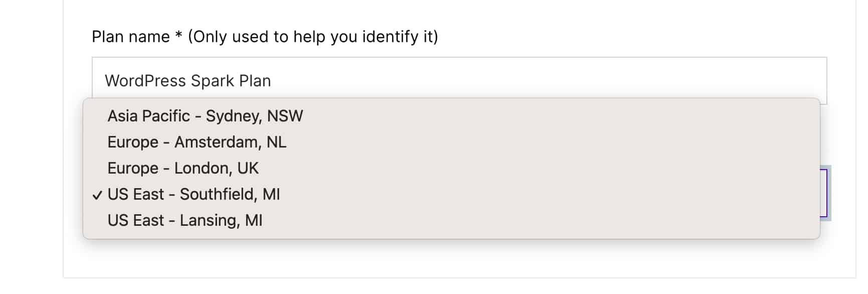Viewport: 868px width, 294px height.
Task: Switch location to Lansing, MI
Action: [185, 220]
